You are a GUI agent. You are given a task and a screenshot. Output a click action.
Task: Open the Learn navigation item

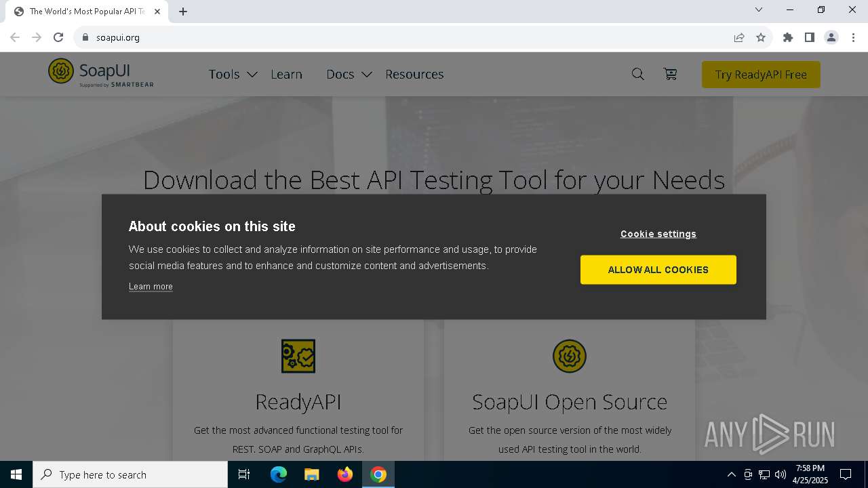(x=286, y=75)
